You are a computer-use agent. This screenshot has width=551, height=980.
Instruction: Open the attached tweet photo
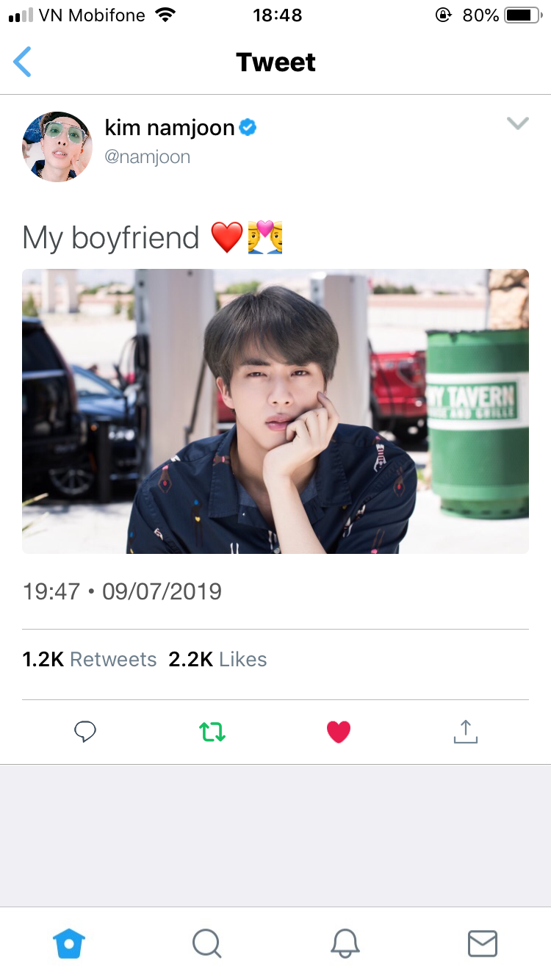pyautogui.click(x=275, y=411)
